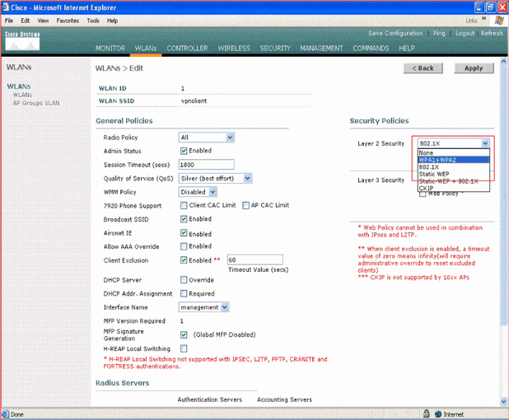Click the vpnclient SSID value
This screenshot has height=420, width=509.
tap(194, 101)
